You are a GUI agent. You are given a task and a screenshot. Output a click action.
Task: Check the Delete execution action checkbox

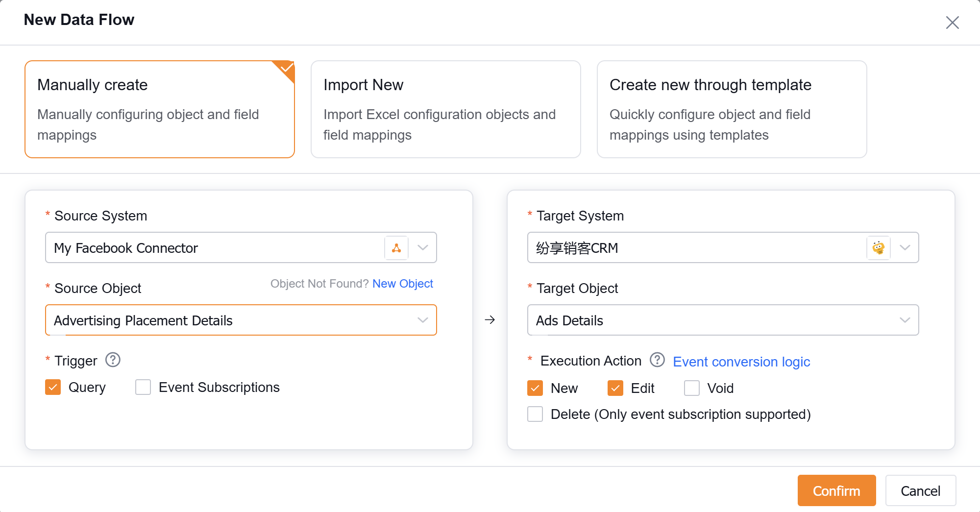pos(535,414)
